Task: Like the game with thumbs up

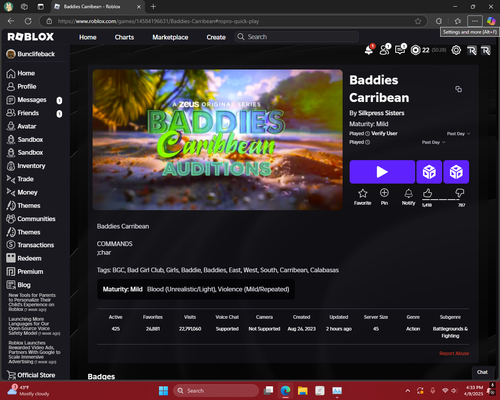Action: [427, 193]
